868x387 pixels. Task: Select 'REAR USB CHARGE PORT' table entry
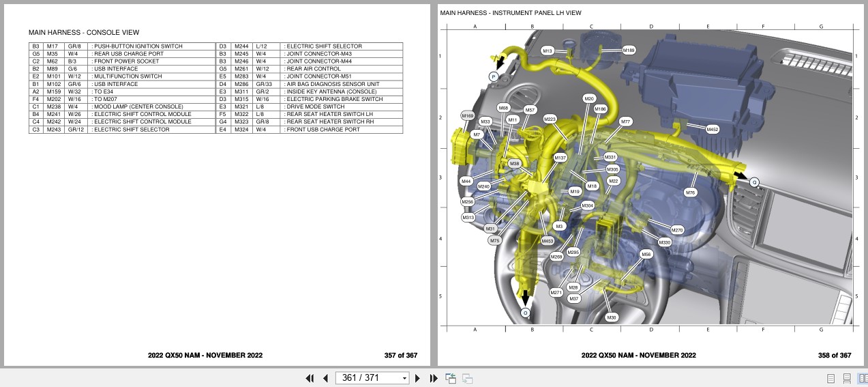pos(129,54)
